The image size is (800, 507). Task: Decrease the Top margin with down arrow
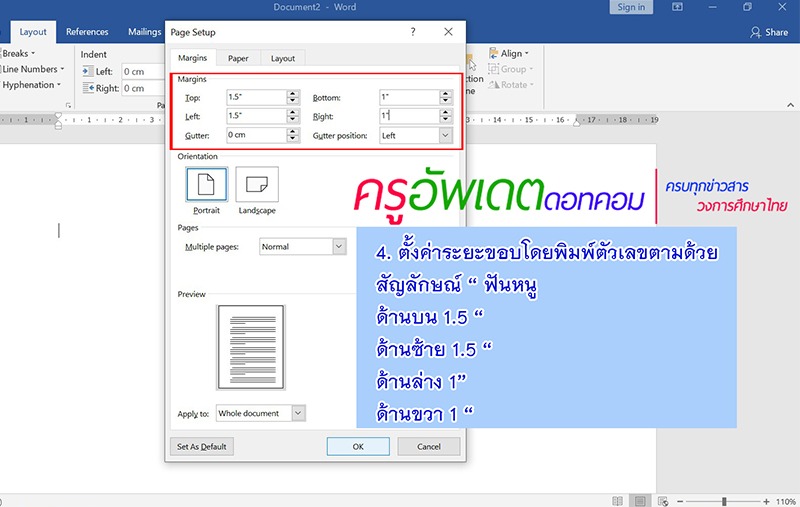[292, 100]
